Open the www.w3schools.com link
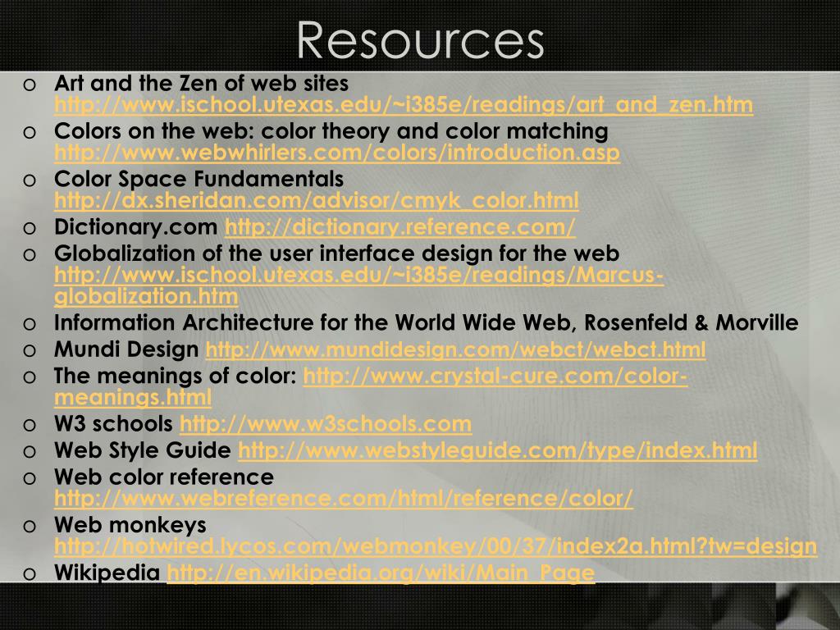The image size is (840, 630). pyautogui.click(x=326, y=424)
